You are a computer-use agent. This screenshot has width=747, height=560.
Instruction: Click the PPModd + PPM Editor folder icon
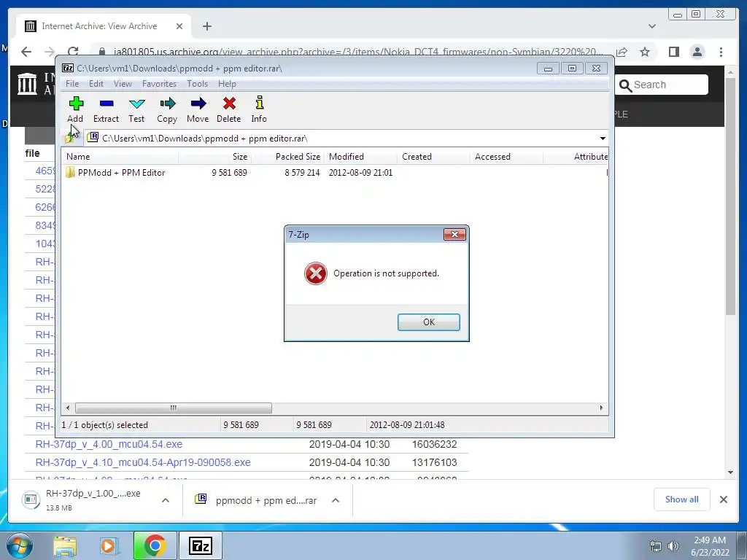point(71,172)
